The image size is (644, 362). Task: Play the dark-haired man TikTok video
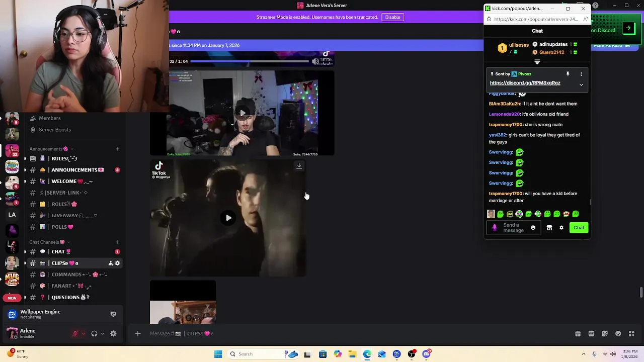pos(228,218)
